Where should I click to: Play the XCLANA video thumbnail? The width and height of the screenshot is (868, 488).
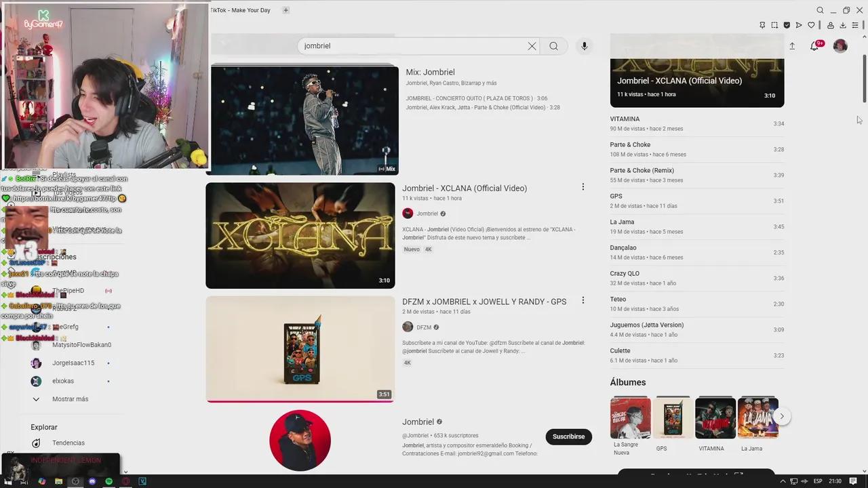pos(300,235)
